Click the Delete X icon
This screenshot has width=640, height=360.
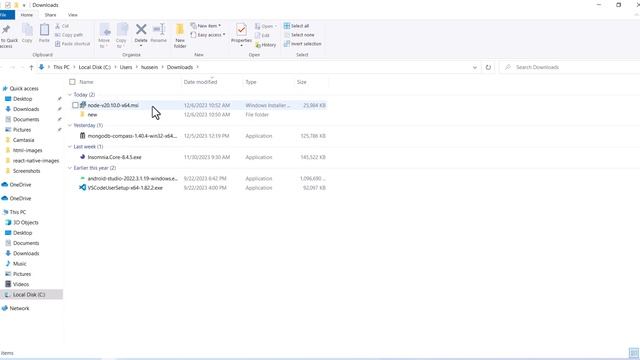pos(141,29)
